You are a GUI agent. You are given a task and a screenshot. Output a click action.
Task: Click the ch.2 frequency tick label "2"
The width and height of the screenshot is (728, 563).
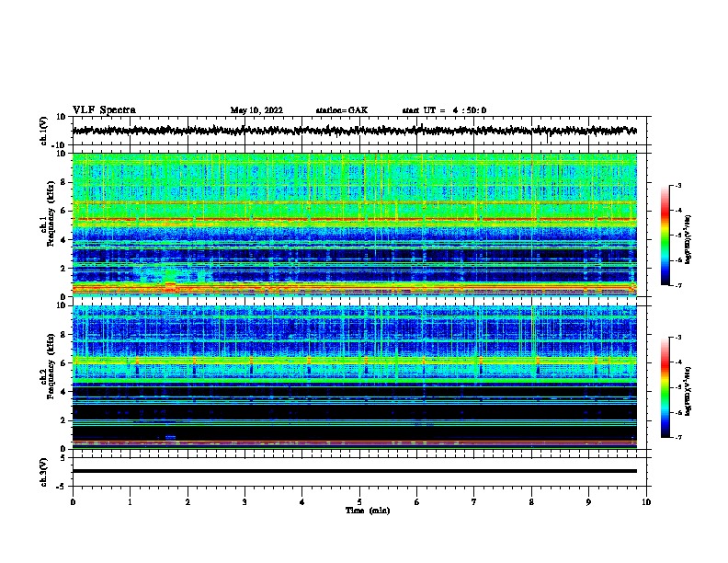(x=63, y=420)
